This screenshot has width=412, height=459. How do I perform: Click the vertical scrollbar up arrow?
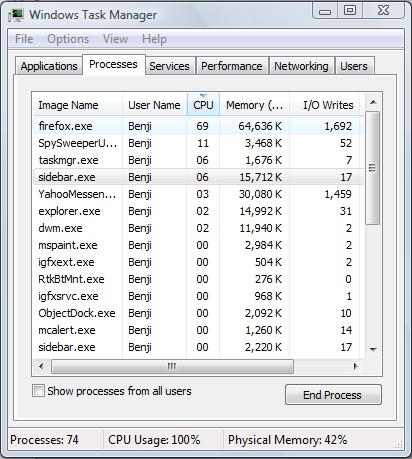[x=373, y=102]
